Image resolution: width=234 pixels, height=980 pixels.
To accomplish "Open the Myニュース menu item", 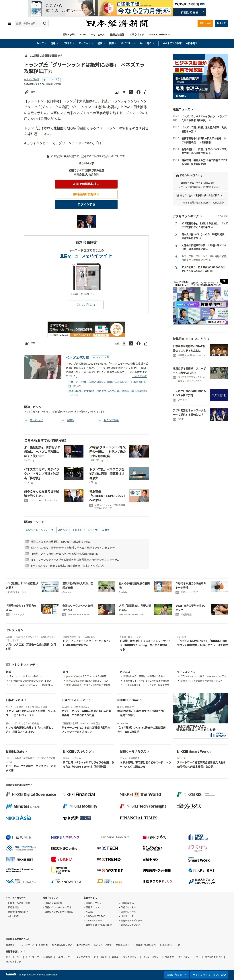I will [x=98, y=35].
